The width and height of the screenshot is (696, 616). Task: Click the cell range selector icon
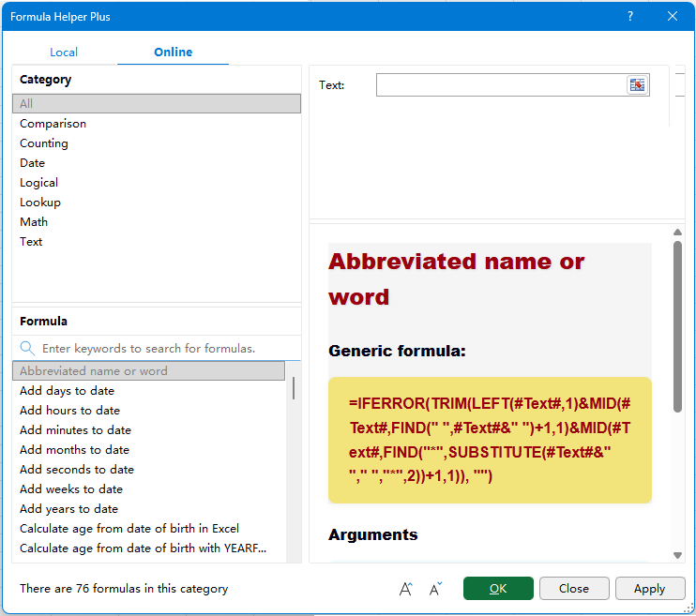[x=637, y=84]
